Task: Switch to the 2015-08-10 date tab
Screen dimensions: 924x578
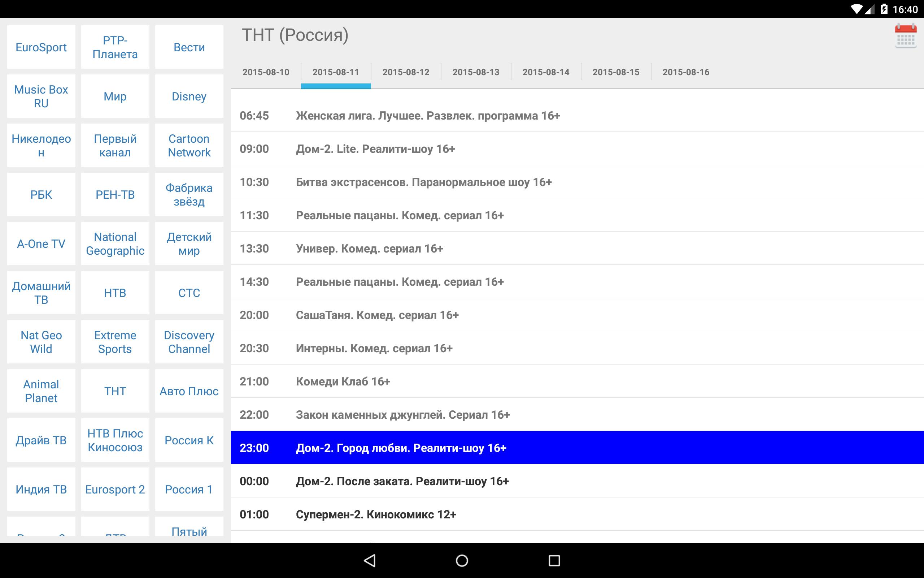Action: [x=266, y=72]
